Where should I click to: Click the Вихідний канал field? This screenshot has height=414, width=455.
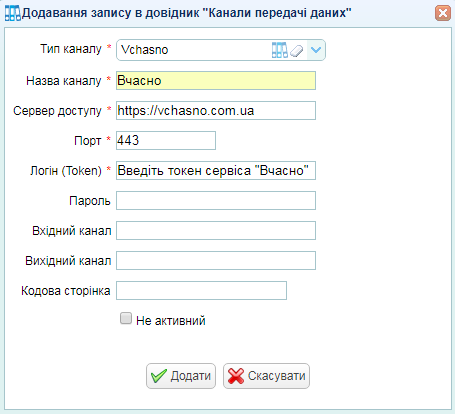[x=216, y=260]
